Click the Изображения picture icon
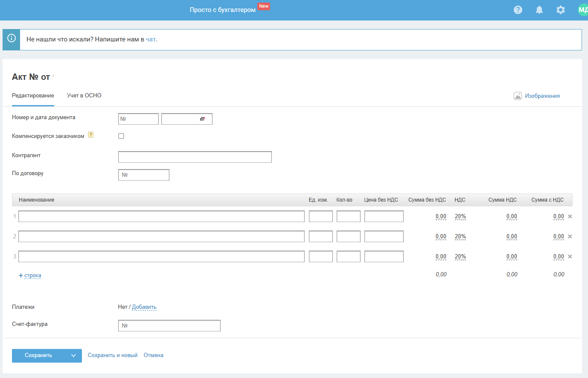 pos(518,96)
